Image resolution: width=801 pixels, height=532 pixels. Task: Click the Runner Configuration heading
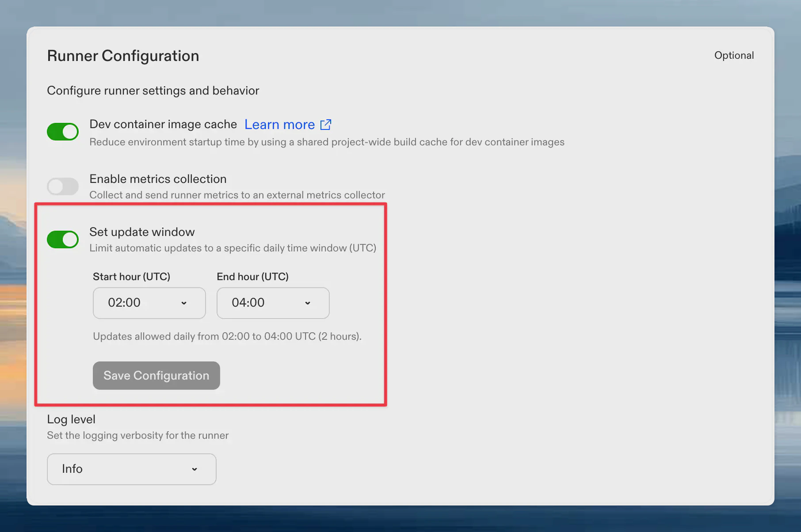click(x=123, y=56)
